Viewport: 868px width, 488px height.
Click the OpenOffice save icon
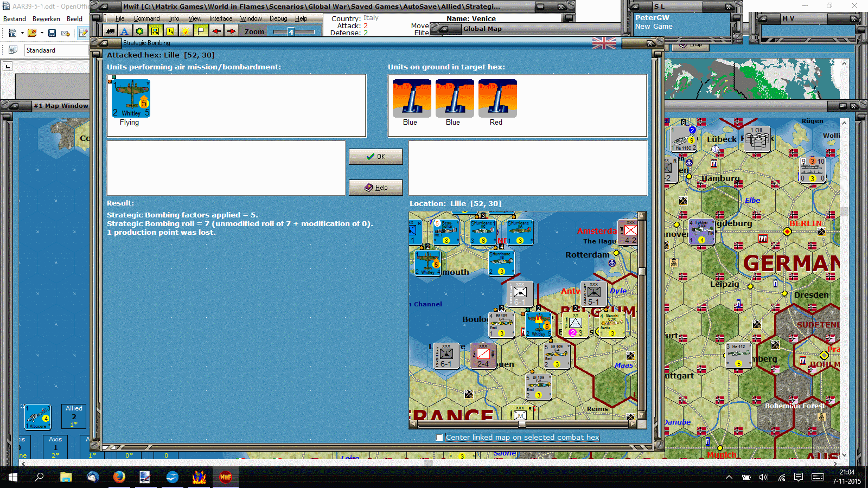point(52,33)
